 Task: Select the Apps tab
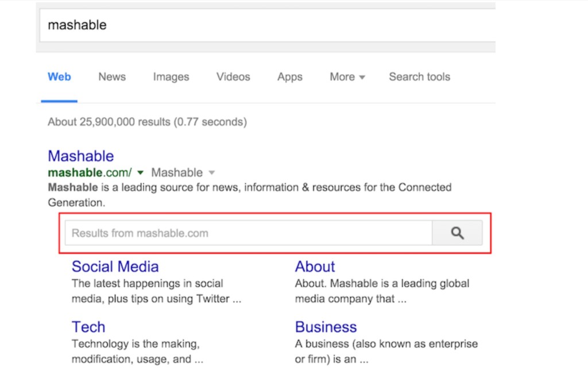[289, 77]
